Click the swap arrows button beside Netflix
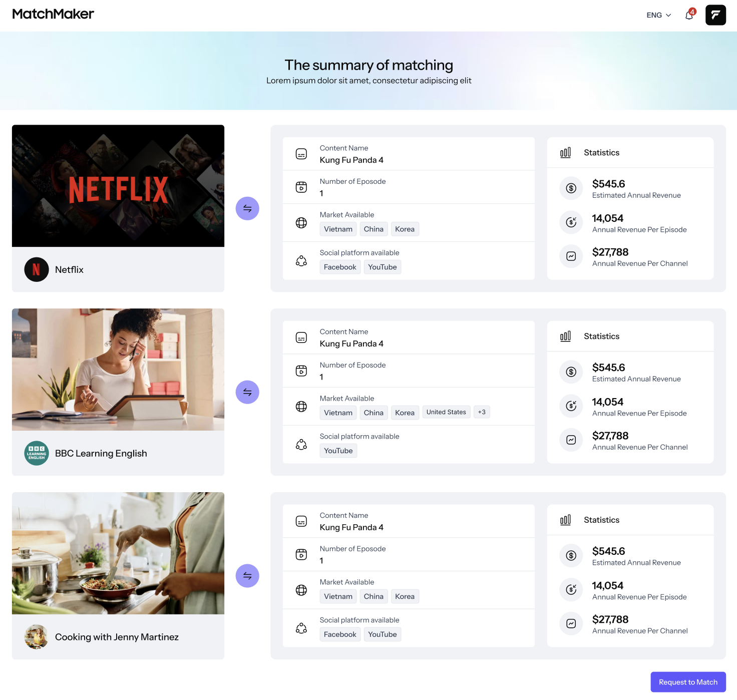Viewport: 737px width, 700px height. (247, 208)
